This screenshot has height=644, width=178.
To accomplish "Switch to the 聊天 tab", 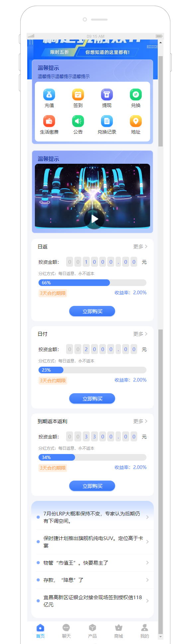I will pyautogui.click(x=66, y=631).
